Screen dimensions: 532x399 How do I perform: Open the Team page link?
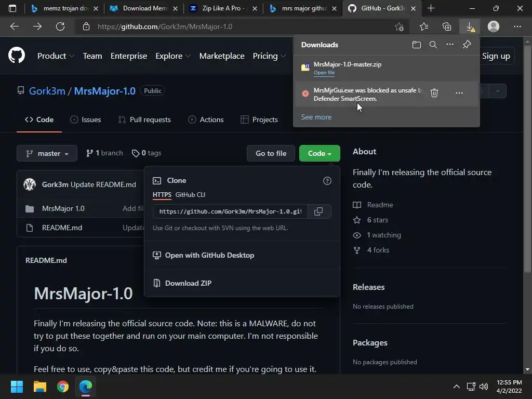pyautogui.click(x=92, y=56)
